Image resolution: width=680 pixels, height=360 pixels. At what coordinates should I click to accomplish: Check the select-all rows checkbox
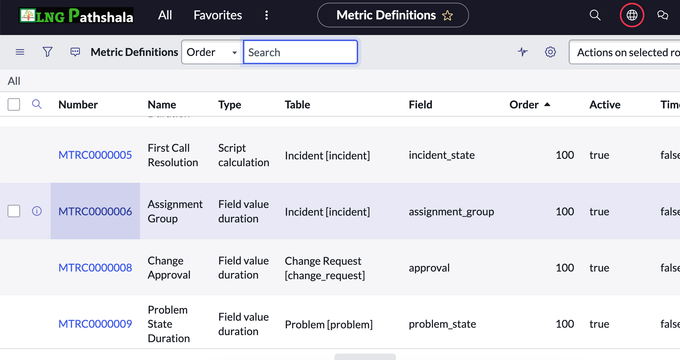click(14, 105)
